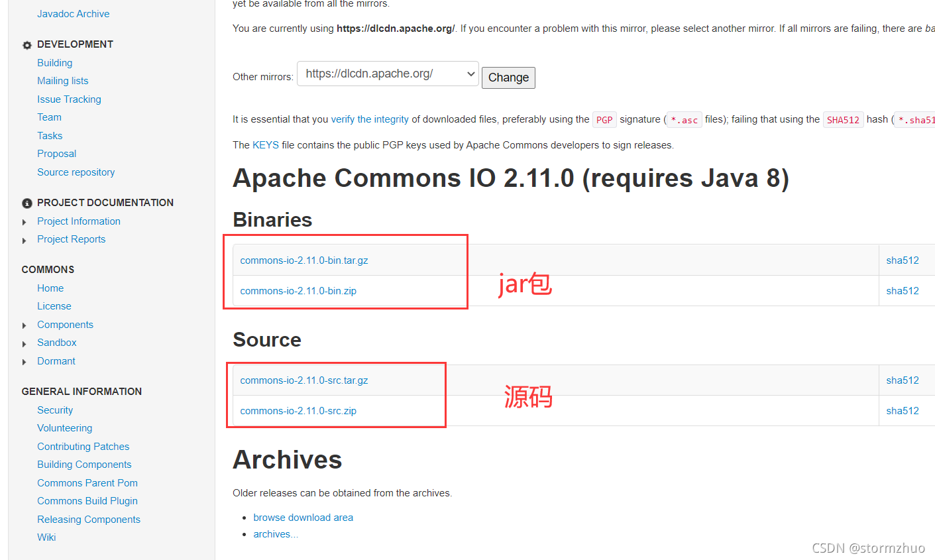Expand the Sandbox arrow
The width and height of the screenshot is (935, 560).
pos(25,343)
